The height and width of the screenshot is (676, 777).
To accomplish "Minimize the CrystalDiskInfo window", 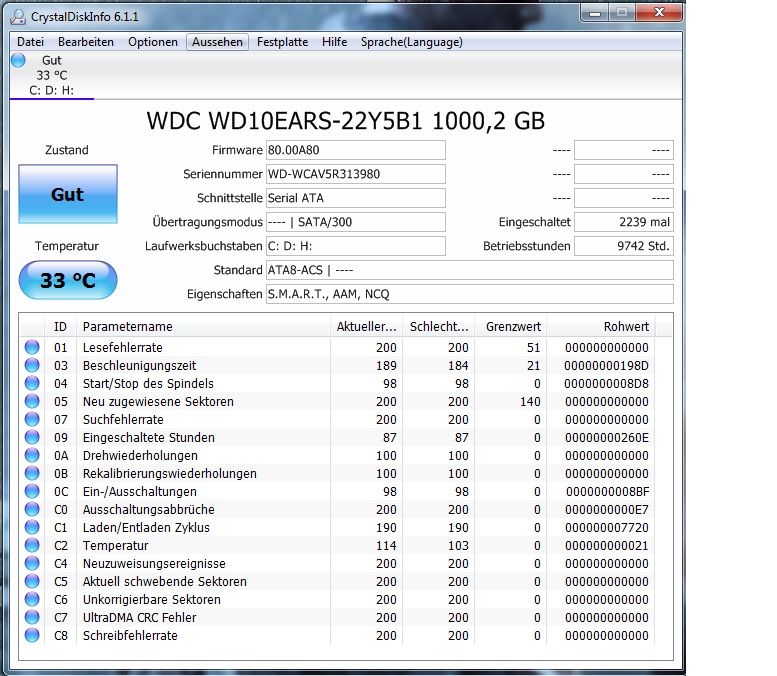I will pyautogui.click(x=595, y=13).
